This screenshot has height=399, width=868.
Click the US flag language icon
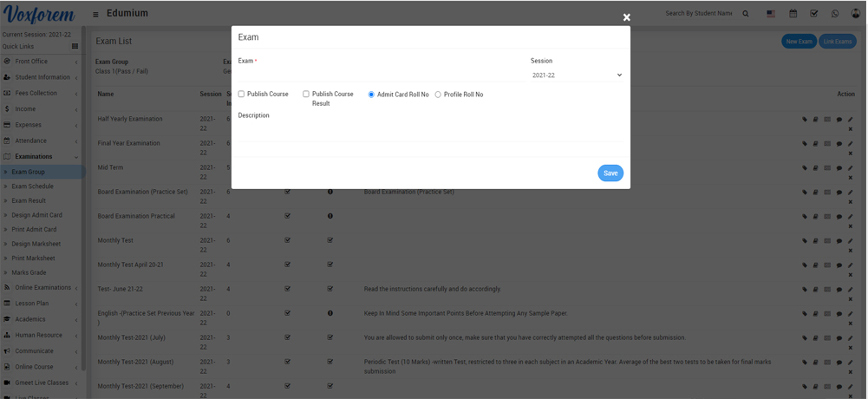pyautogui.click(x=771, y=14)
